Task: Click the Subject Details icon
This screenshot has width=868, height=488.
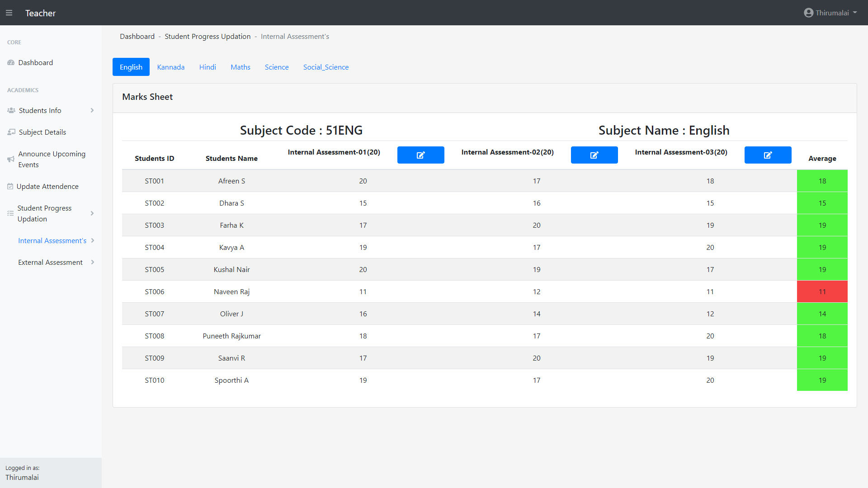Action: pyautogui.click(x=11, y=132)
